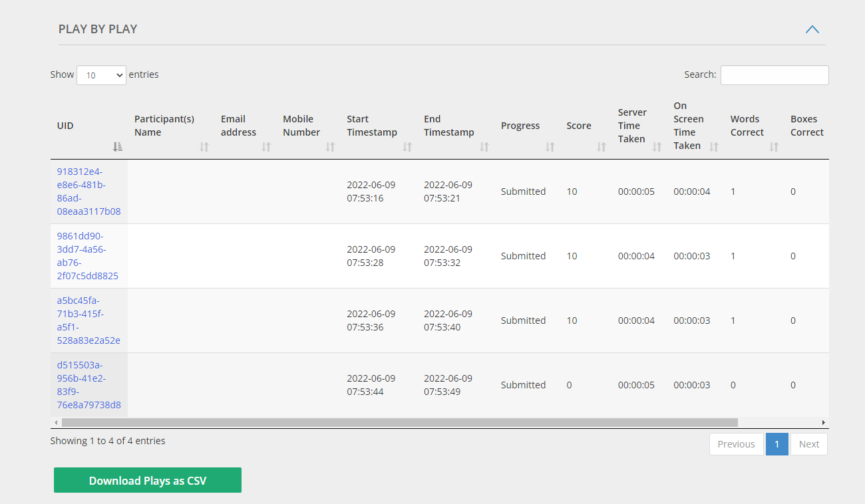Click the horizontal scrollbar thumb
Viewport: 865px width, 504px height.
coord(400,422)
